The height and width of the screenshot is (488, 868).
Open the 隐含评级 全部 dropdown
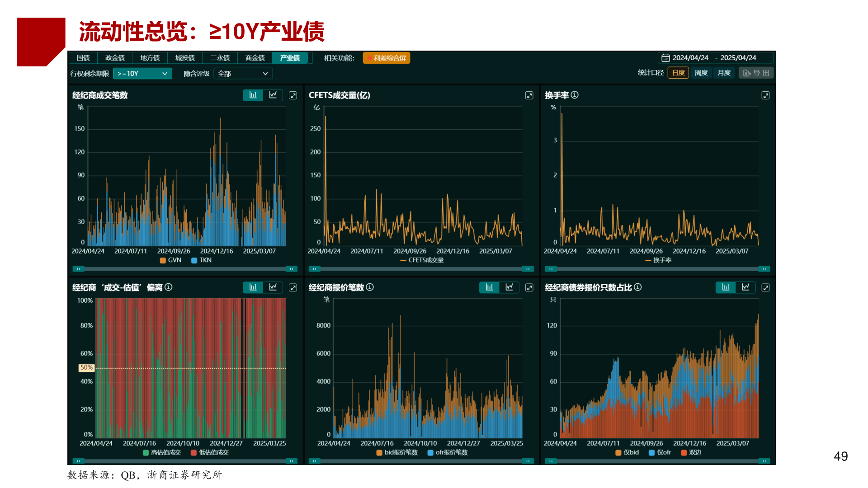tap(243, 74)
